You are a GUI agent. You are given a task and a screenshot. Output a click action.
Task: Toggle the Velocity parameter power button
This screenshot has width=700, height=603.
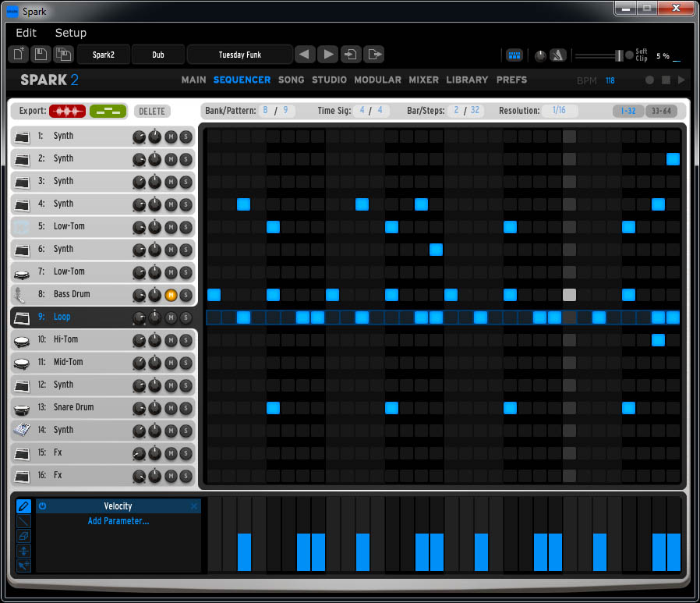43,506
